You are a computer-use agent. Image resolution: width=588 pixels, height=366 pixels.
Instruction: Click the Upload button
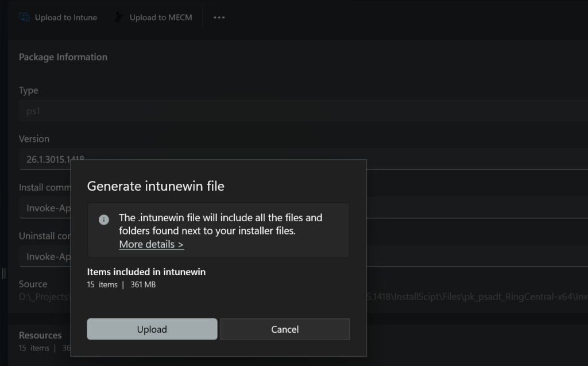152,329
